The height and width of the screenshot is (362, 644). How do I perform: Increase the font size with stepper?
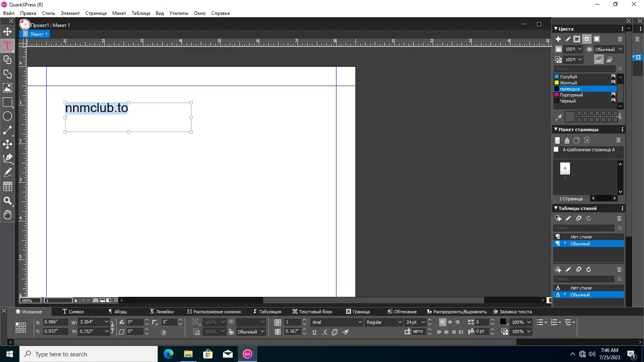[x=429, y=321]
